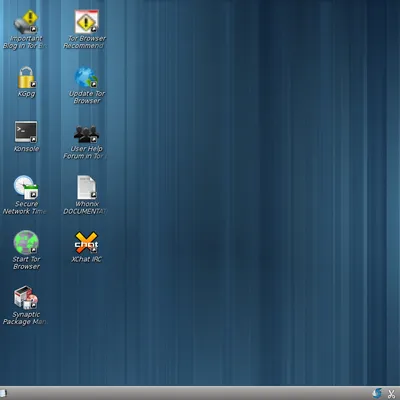Click the empty blue desktop wallpaper

tap(250, 200)
